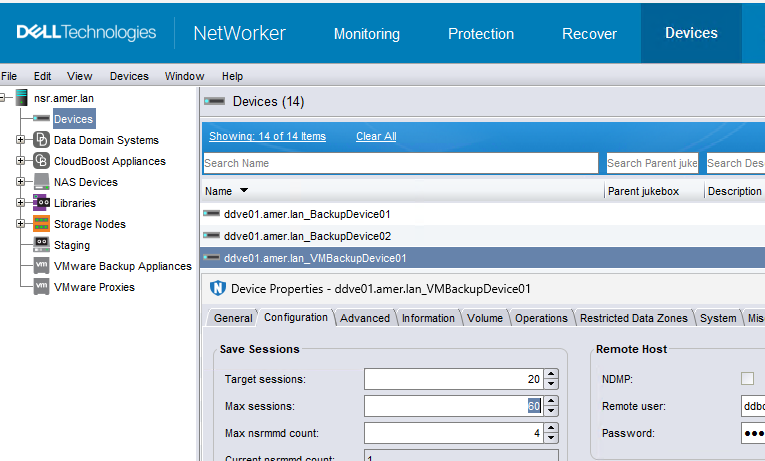
Task: Enable the NDMP checkbox
Action: click(747, 379)
